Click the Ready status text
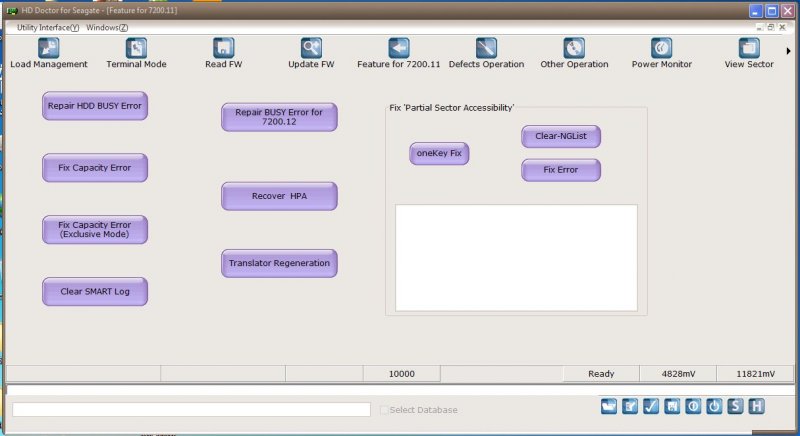Viewport: 800px width, 436px height. pos(601,374)
